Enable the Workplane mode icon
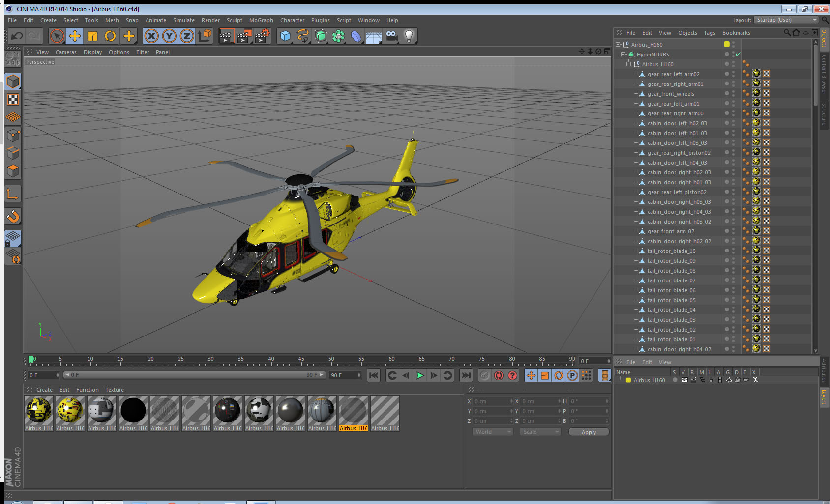This screenshot has width=830, height=504. pyautogui.click(x=13, y=117)
